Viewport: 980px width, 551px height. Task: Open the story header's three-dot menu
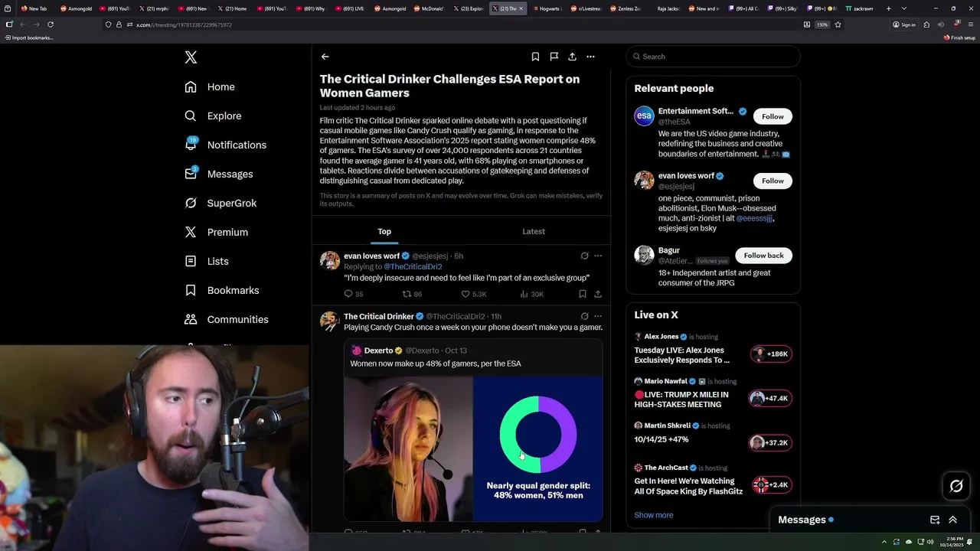(x=590, y=57)
